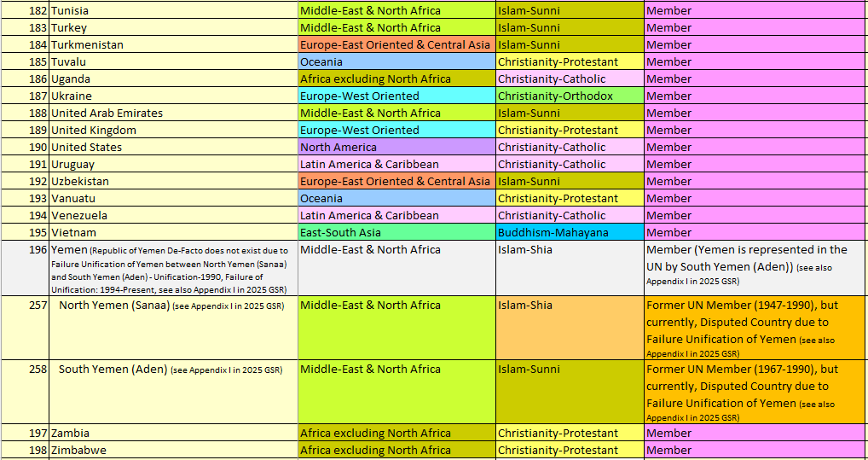Image resolution: width=868 pixels, height=460 pixels.
Task: Click the Turkmenistan cell
Action: 174,45
